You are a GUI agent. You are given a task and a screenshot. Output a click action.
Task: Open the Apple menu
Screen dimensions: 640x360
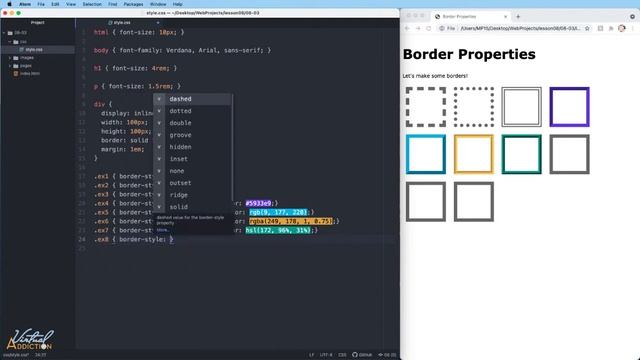9,4
